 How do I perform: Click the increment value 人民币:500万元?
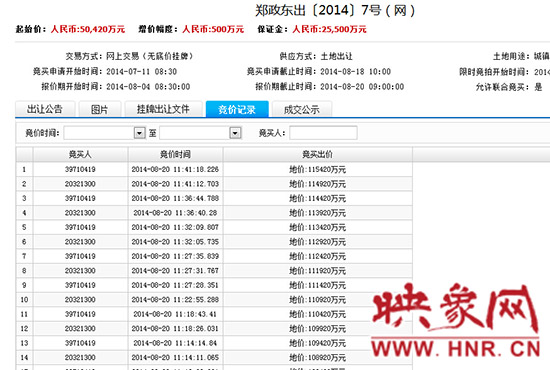213,29
